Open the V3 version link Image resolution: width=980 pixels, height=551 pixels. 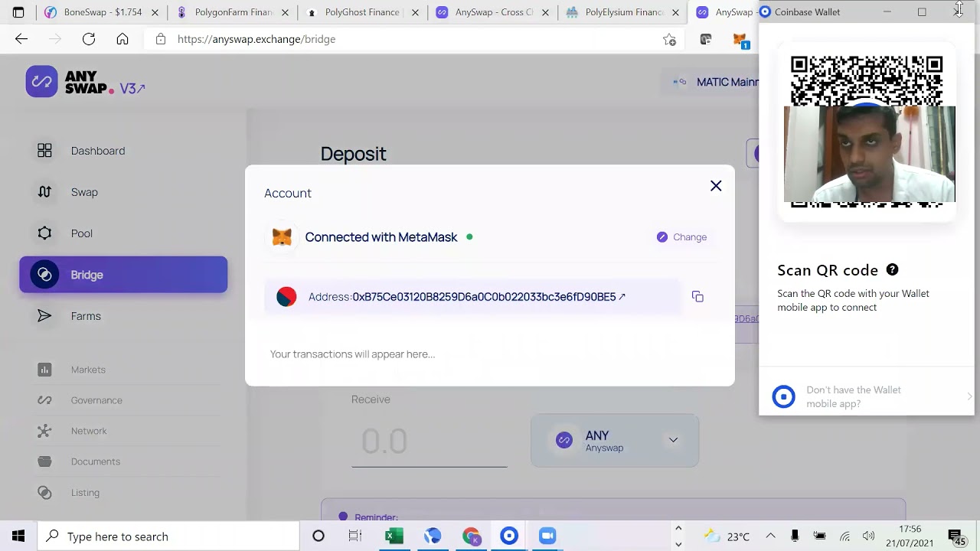(x=132, y=89)
